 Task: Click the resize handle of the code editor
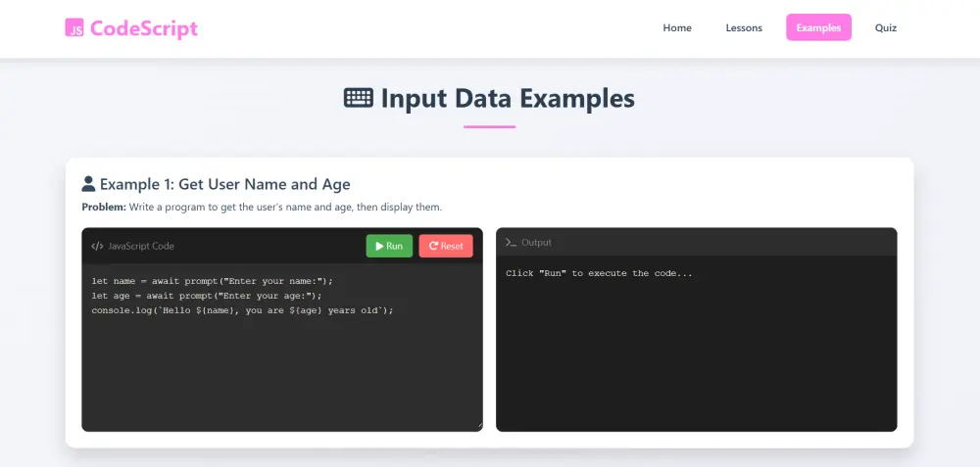479,427
